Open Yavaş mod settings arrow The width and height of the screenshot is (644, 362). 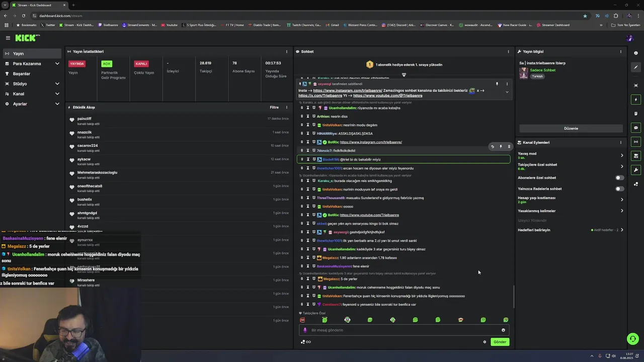[622, 155]
